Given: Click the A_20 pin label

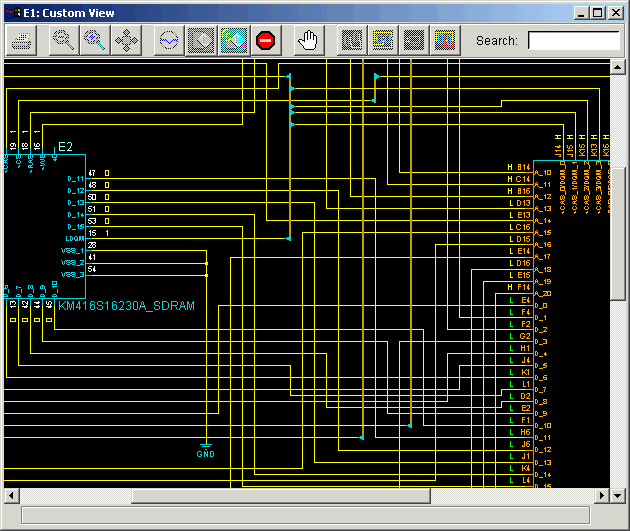Looking at the screenshot, I should (543, 294).
